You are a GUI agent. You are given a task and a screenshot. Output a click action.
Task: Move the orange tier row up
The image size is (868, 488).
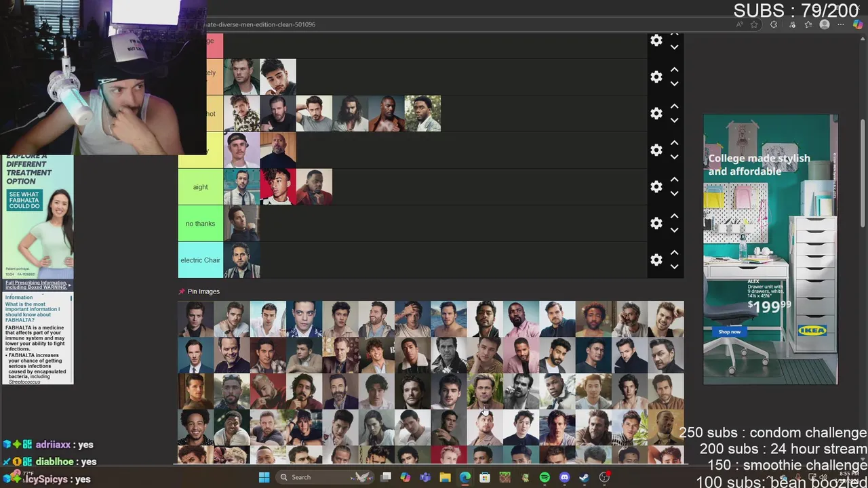(674, 70)
